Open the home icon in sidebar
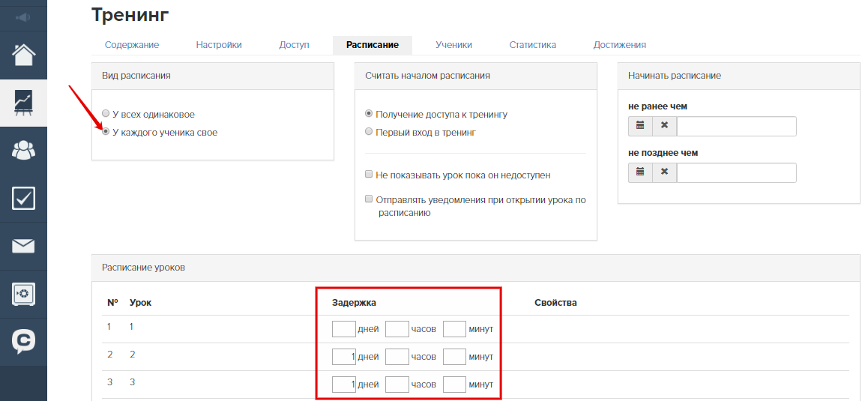The image size is (868, 401). coord(23,55)
